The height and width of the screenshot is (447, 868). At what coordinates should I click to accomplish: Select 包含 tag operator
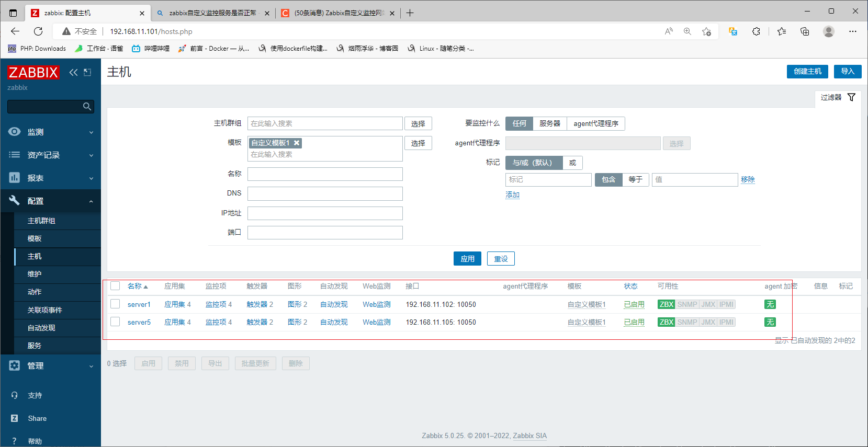[x=608, y=179]
